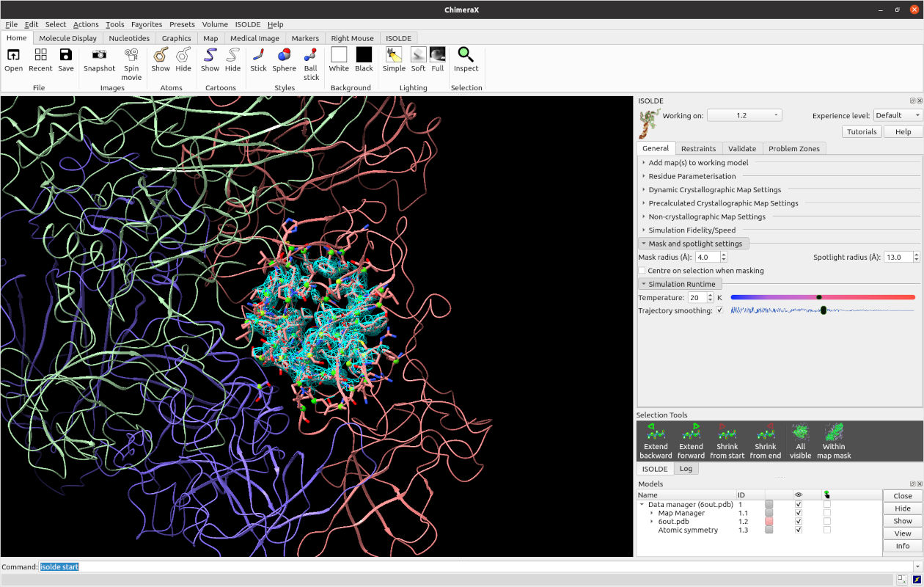
Task: Apply Ball stick style
Action: pos(312,65)
